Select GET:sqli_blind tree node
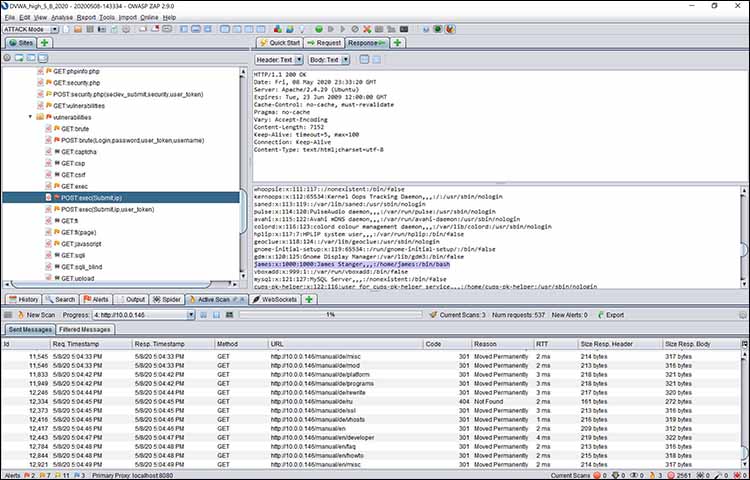 (81, 267)
